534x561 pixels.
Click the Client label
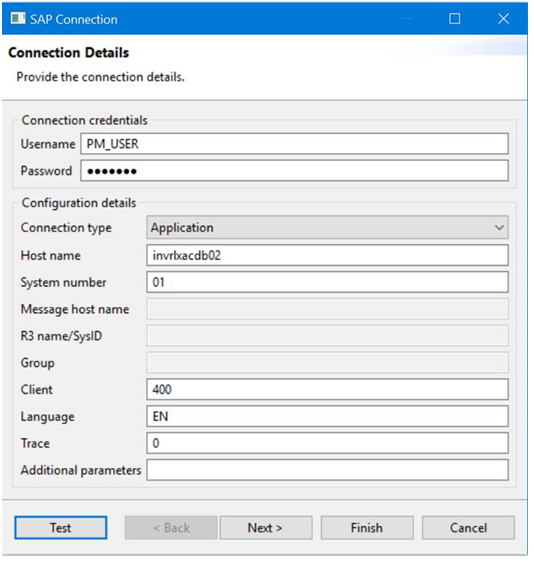point(36,389)
